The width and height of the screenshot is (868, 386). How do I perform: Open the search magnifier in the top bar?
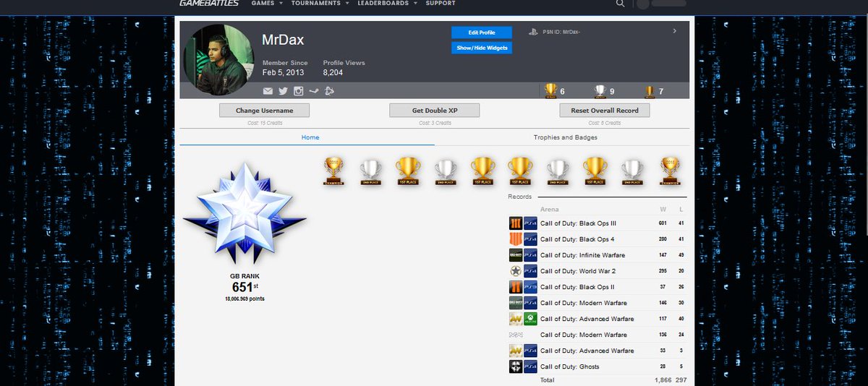(620, 4)
